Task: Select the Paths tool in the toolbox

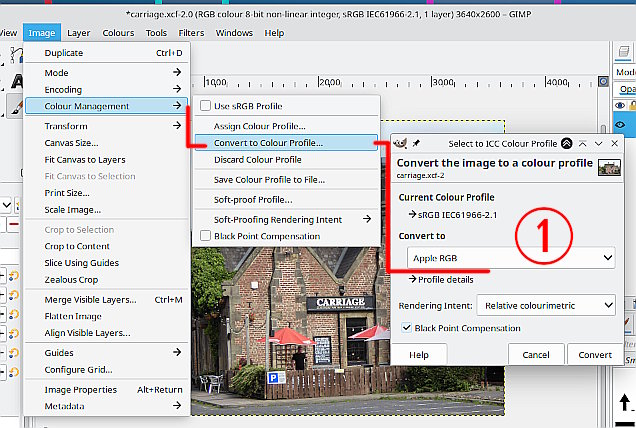Action: [x=16, y=55]
